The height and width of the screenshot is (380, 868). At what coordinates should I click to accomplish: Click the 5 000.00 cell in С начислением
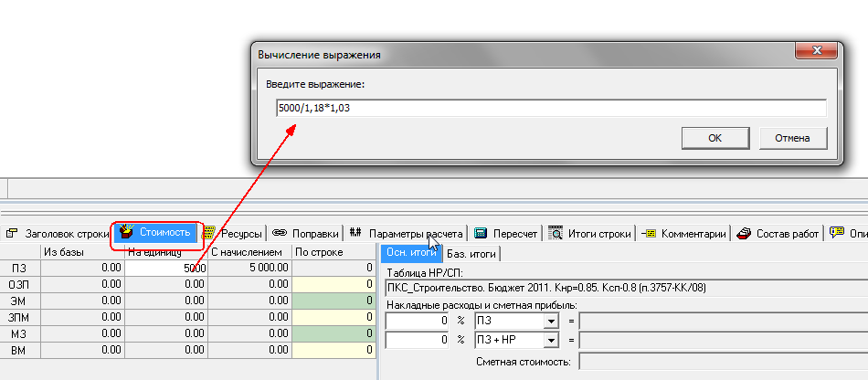click(249, 268)
